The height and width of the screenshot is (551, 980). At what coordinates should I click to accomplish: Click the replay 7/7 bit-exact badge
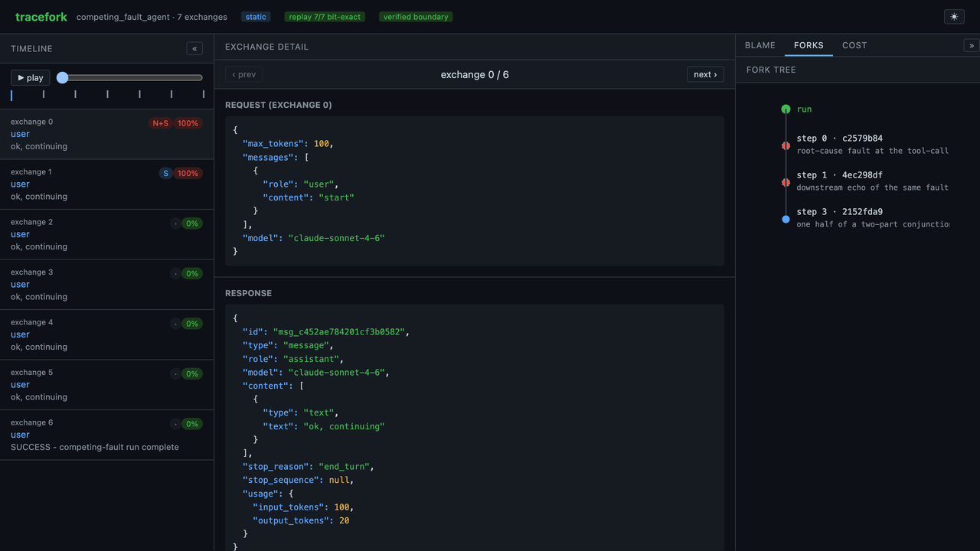click(325, 17)
